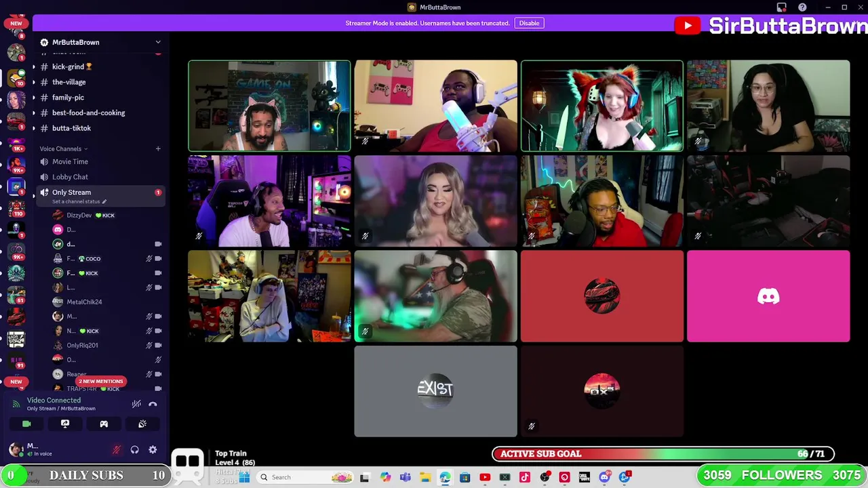Open Copilot from the taskbar
This screenshot has height=488, width=868.
coord(385,477)
